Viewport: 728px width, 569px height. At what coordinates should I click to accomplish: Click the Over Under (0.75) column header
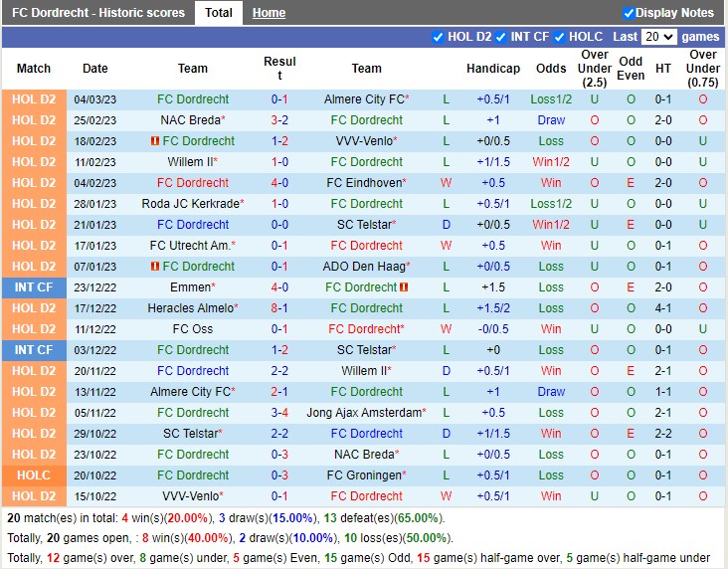[x=703, y=69]
